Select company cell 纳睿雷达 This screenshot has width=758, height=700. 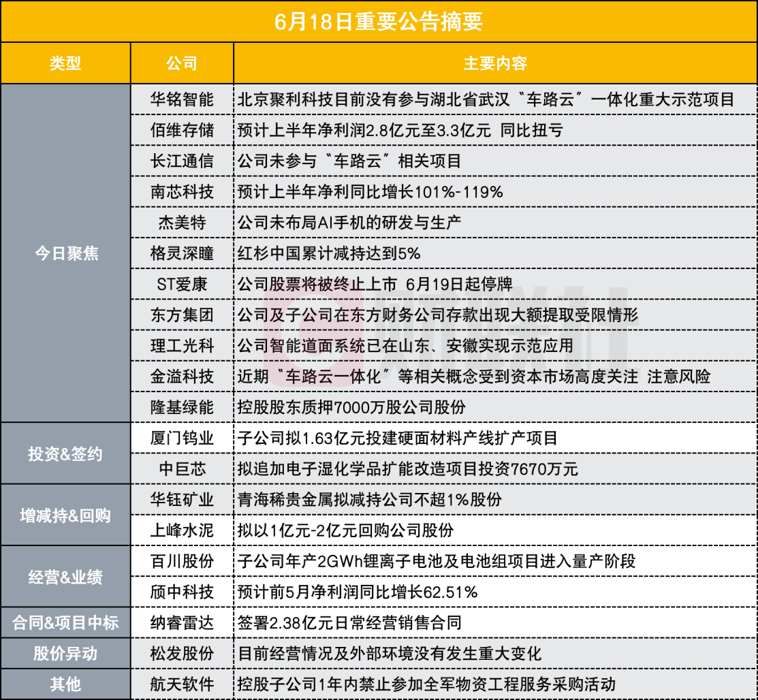click(183, 622)
